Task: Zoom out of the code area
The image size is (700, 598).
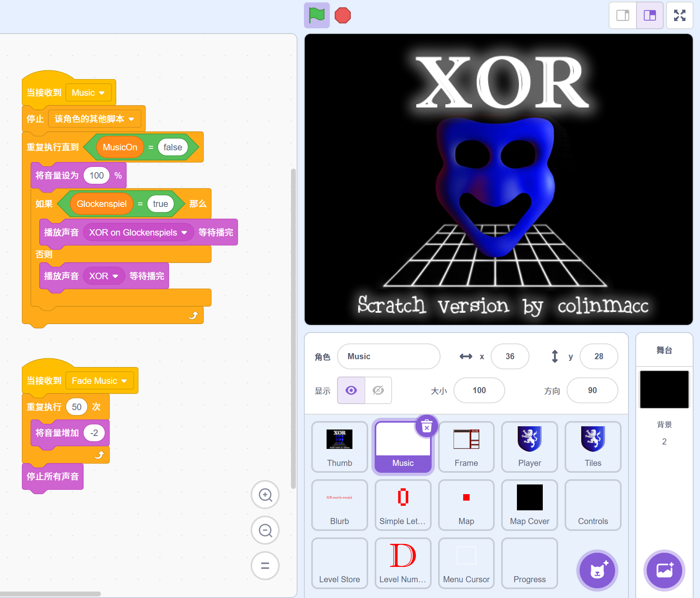Action: [x=265, y=530]
